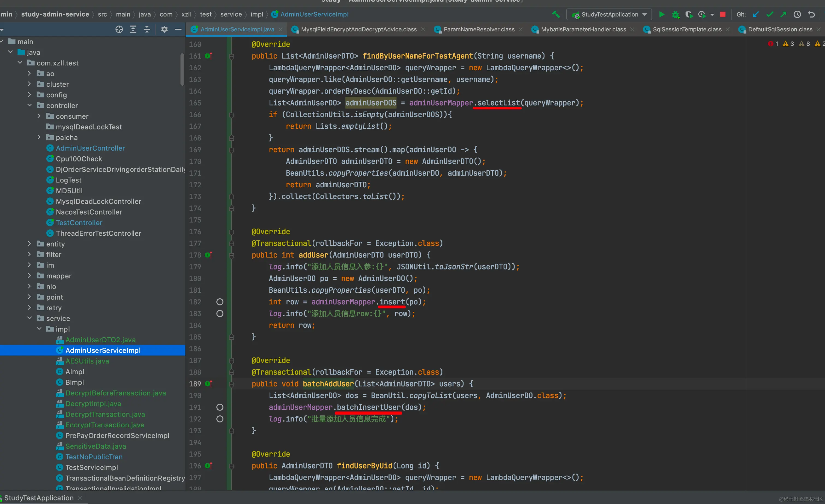Image resolution: width=825 pixels, height=504 pixels.
Task: Toggle breakpoint circle on line 182
Action: pos(220,302)
